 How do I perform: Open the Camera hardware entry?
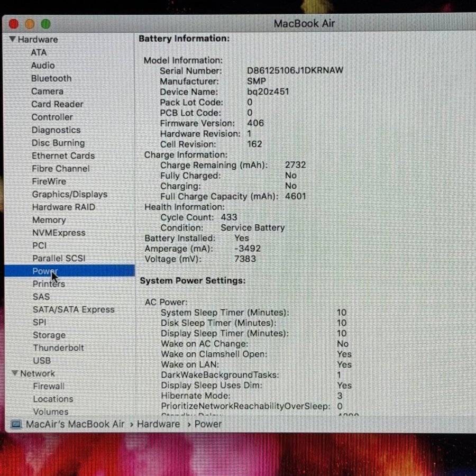coord(47,91)
